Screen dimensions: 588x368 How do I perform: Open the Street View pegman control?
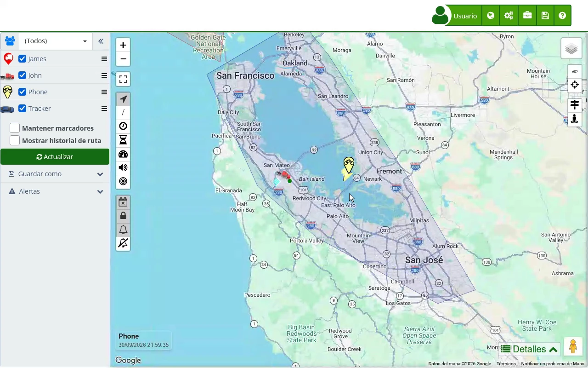(573, 346)
